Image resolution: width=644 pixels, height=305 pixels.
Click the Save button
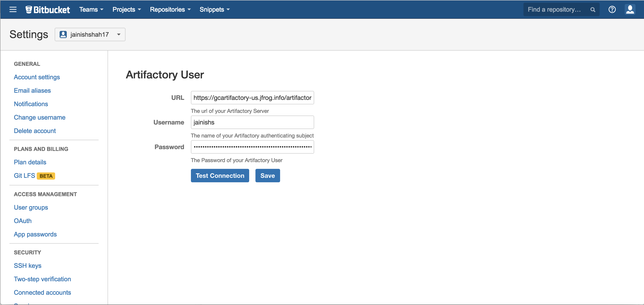pos(267,176)
